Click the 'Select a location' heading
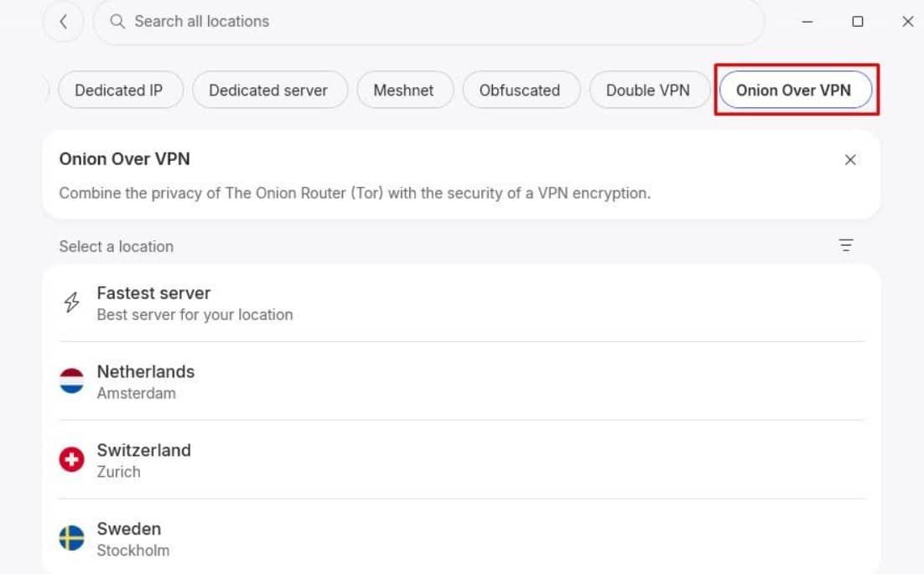Viewport: 924px width, 574px height. (116, 246)
